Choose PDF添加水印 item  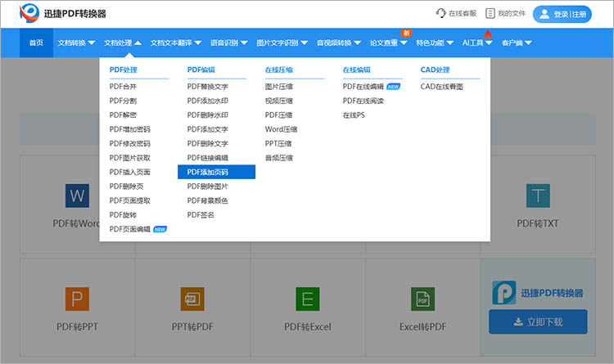click(208, 101)
